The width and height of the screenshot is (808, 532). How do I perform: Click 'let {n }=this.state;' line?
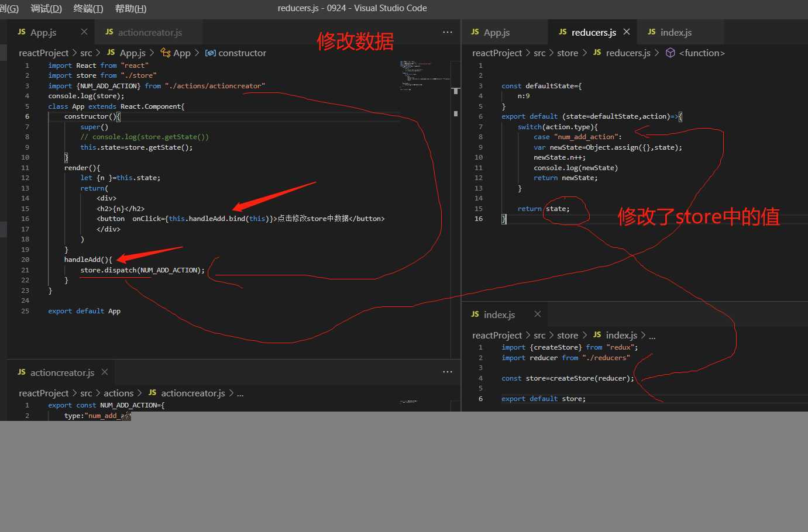coord(121,178)
